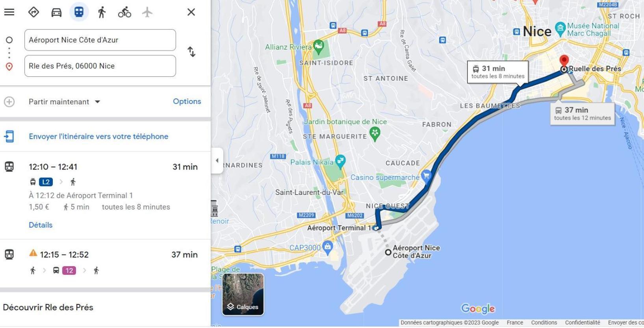
Task: Swap origin and destination arrows
Action: [x=191, y=52]
